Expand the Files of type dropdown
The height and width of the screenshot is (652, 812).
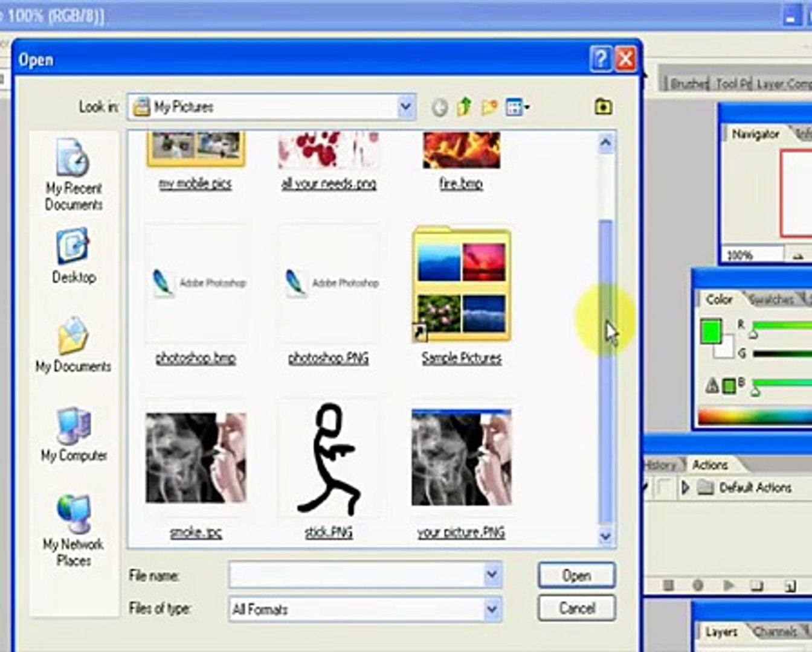coord(492,609)
